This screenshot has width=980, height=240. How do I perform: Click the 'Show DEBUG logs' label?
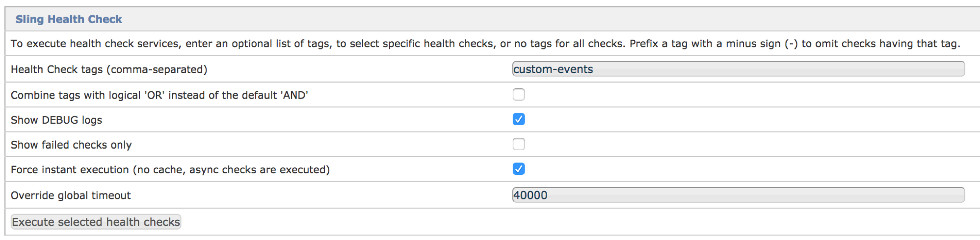coord(56,120)
